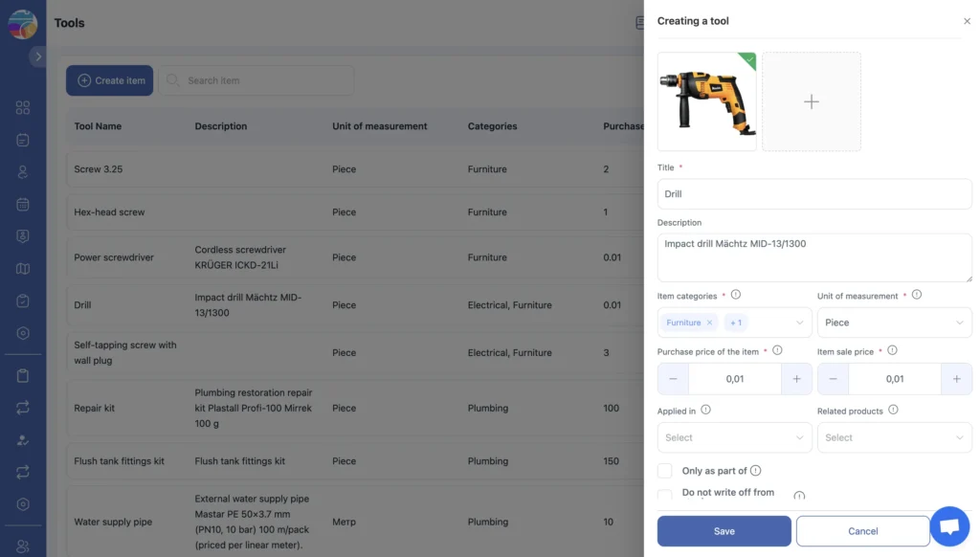
Task: Click the Create item button
Action: click(x=109, y=80)
